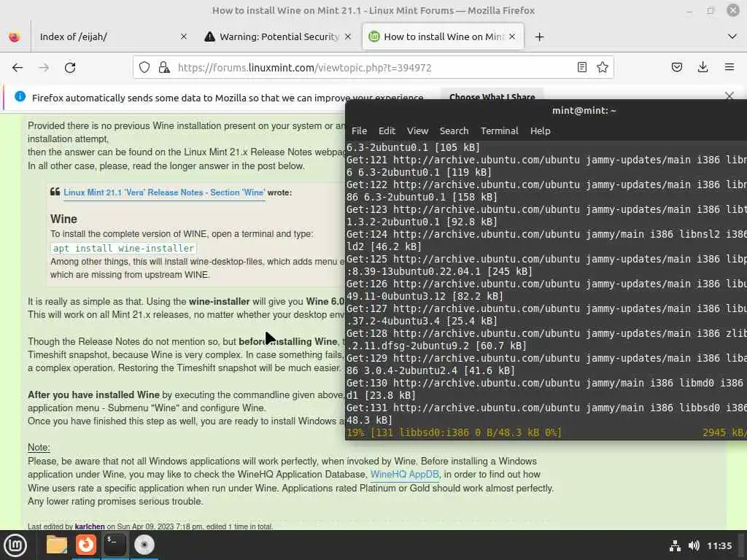Screen dimensions: 747x560
Task: Click 'apt install wine-installer' code text
Action: 123,248
